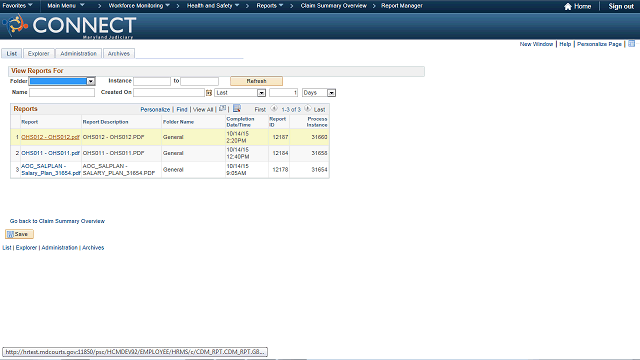Go to next row arrow in Reports
Image resolution: width=640 pixels, height=360 pixels.
point(308,109)
